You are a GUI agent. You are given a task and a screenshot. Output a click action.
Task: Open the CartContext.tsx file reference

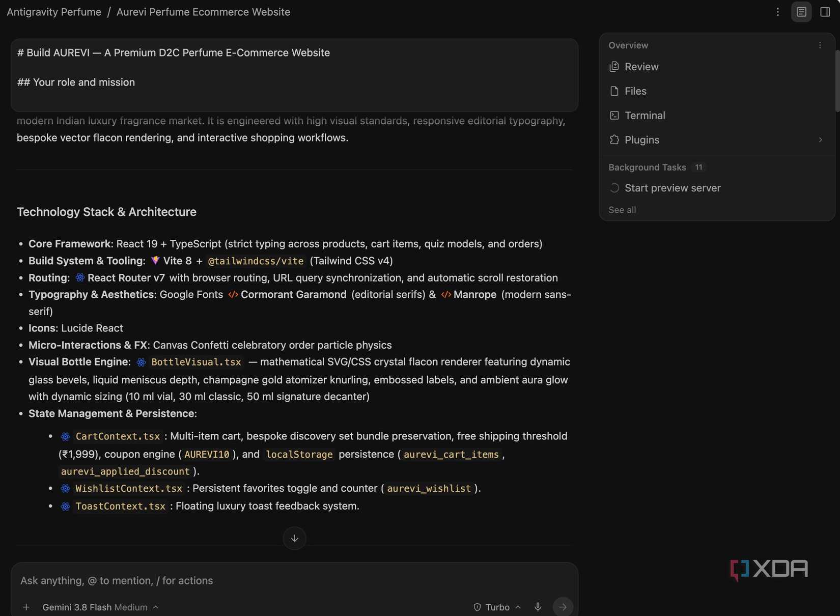click(x=110, y=436)
